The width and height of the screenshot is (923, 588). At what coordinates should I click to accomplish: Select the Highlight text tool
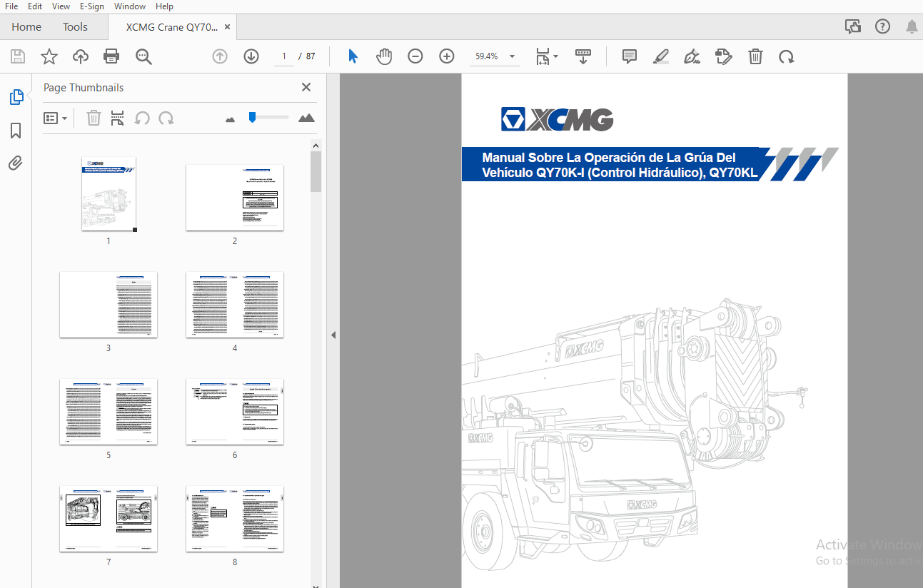point(660,56)
